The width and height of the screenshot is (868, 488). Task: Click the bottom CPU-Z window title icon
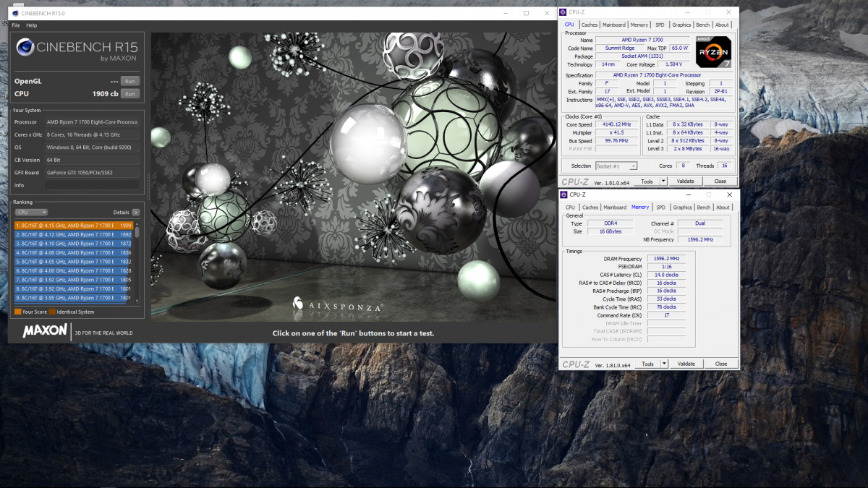point(564,194)
